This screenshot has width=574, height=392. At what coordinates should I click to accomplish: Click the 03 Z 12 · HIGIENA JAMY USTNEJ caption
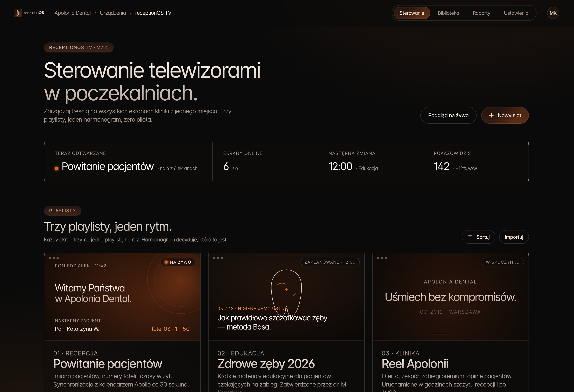[x=253, y=308]
